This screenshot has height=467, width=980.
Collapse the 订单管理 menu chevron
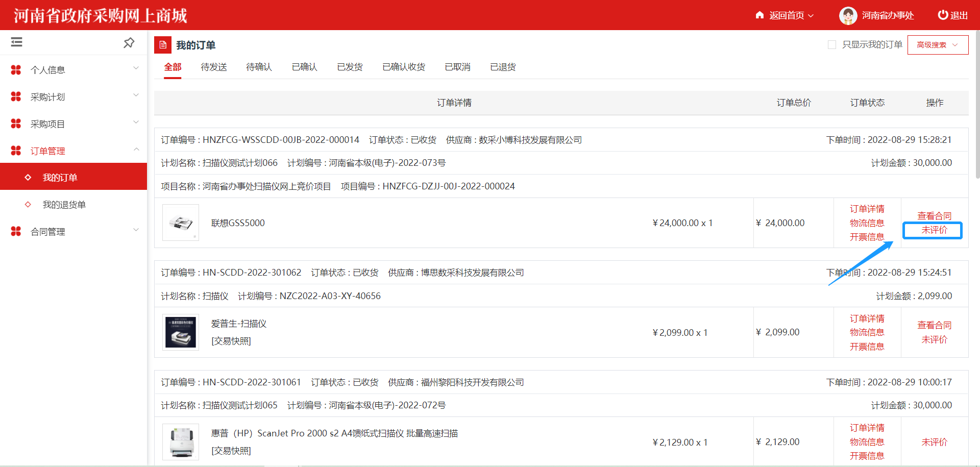click(136, 149)
